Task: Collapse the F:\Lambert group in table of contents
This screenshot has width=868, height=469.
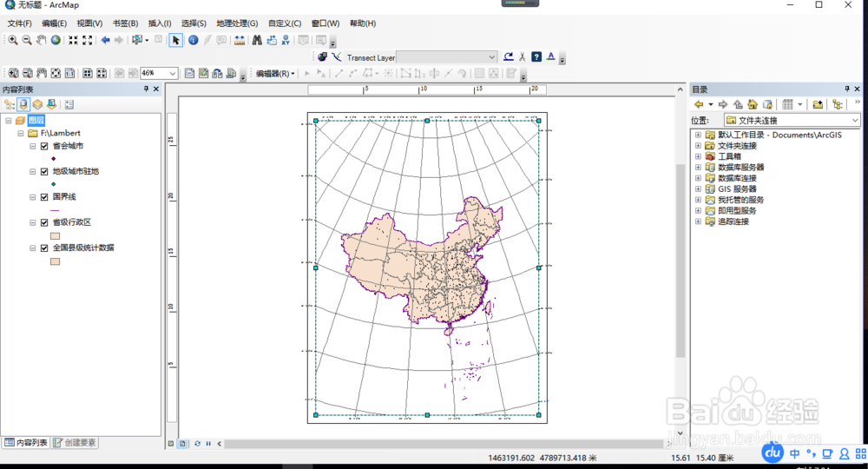Action: (21, 134)
